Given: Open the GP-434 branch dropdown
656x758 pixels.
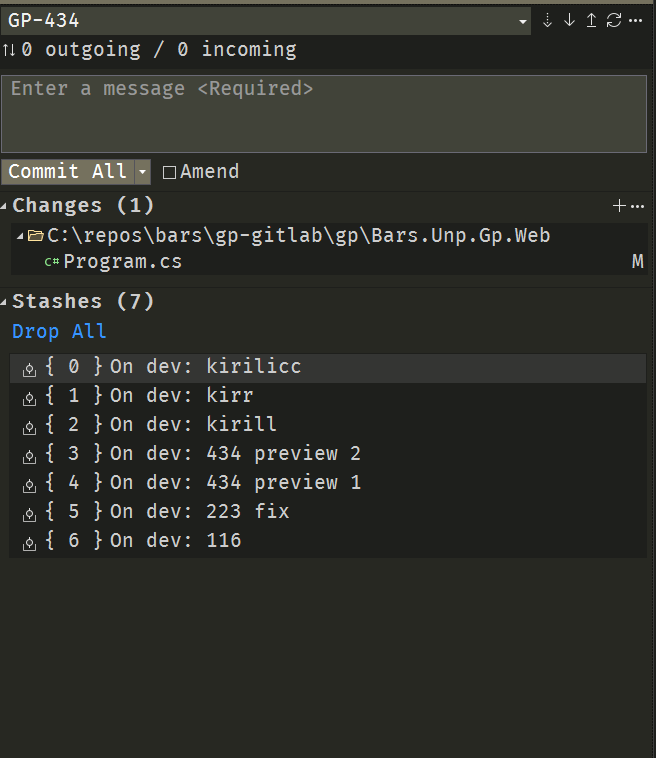Looking at the screenshot, I should click(523, 21).
